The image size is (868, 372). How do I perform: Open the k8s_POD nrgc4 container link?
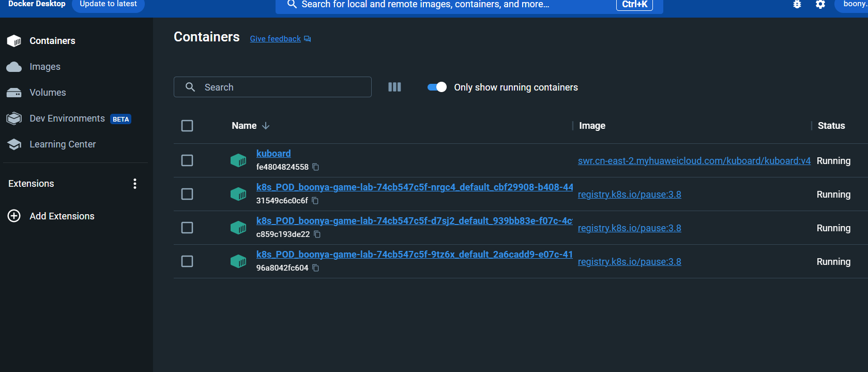coord(415,187)
